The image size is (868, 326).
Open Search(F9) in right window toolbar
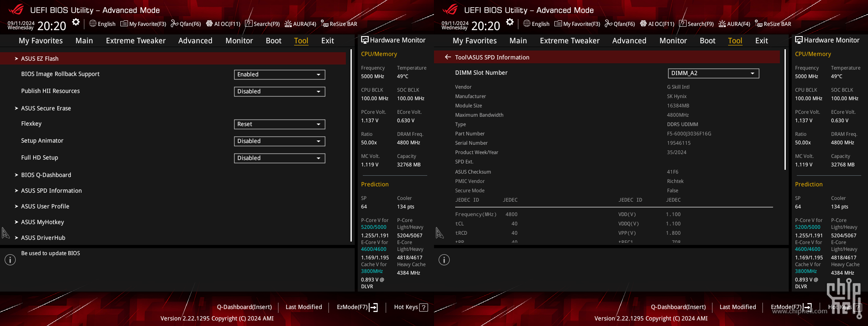tap(696, 24)
